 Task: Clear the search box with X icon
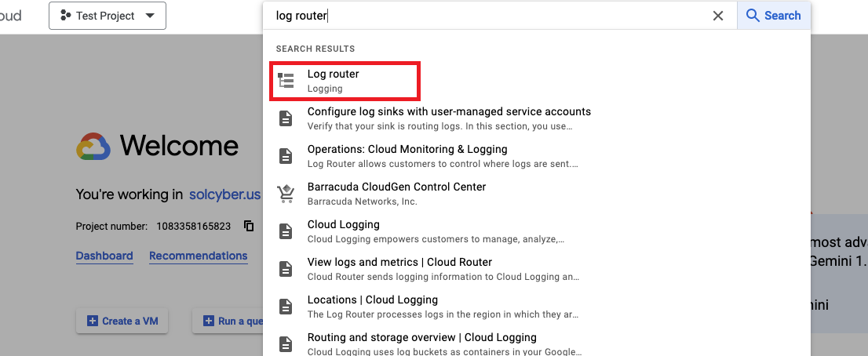click(x=717, y=16)
